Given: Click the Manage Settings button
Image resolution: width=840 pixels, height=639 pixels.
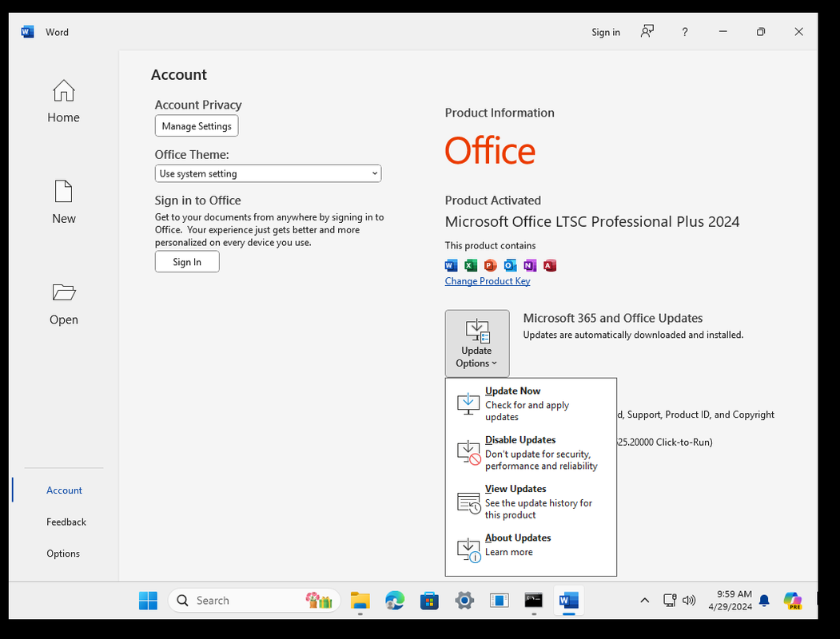Looking at the screenshot, I should [197, 126].
